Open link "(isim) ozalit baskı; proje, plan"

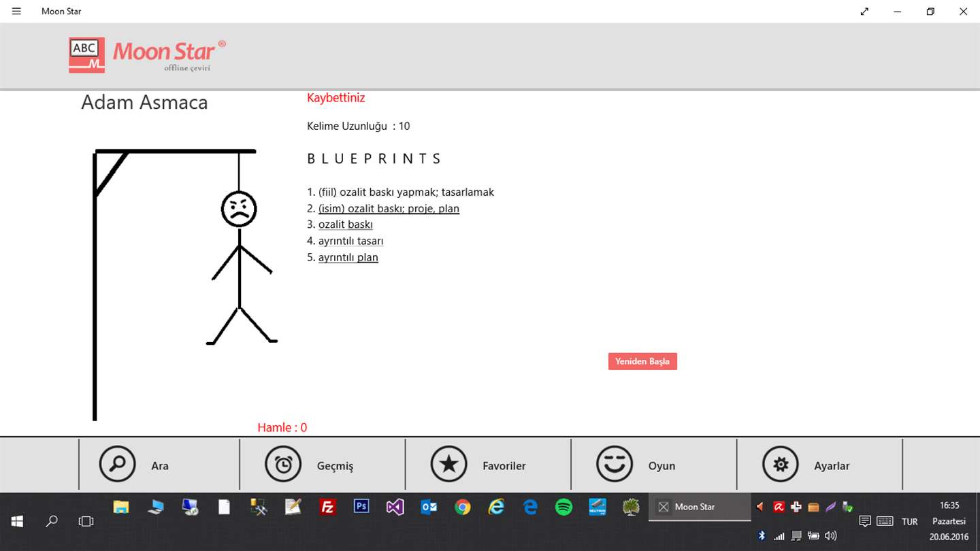coord(389,208)
